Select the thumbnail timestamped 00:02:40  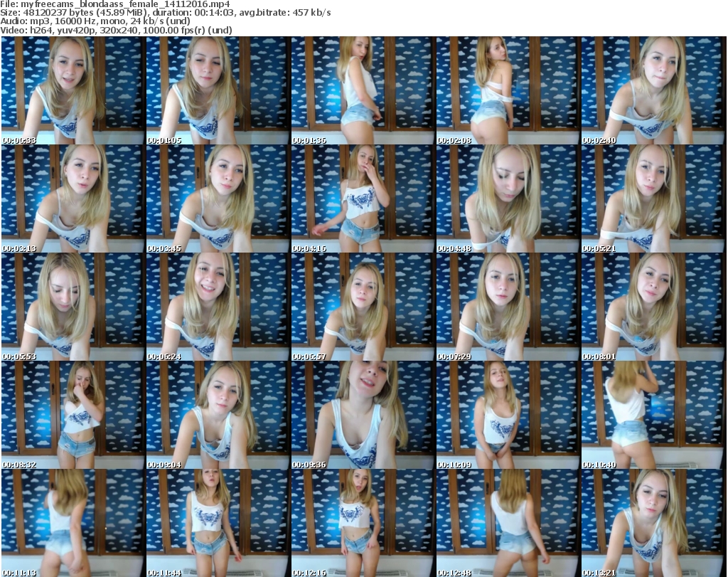[x=653, y=90]
